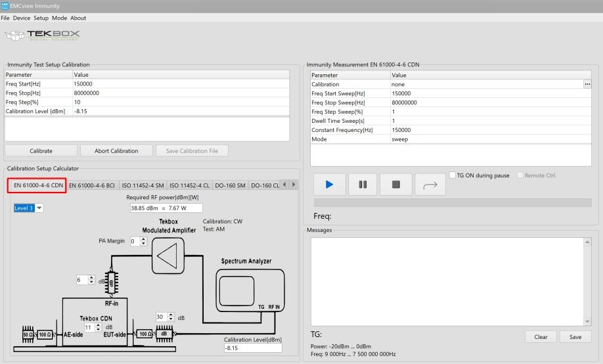Switch to ISO 11452-4 SM tab
The height and width of the screenshot is (364, 603).
(143, 185)
